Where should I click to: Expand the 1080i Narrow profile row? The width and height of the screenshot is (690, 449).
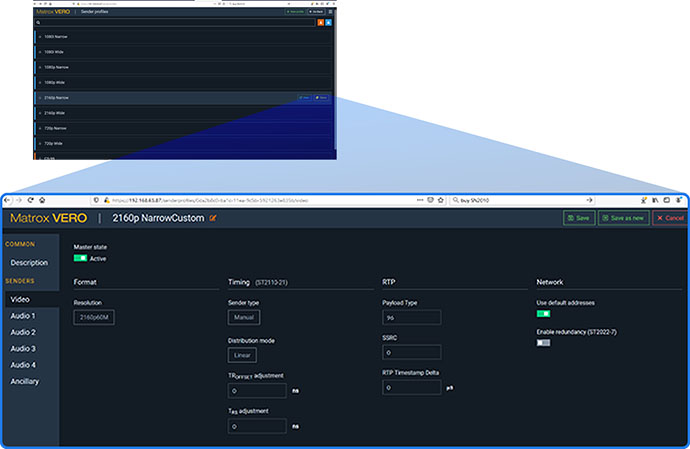tap(40, 37)
